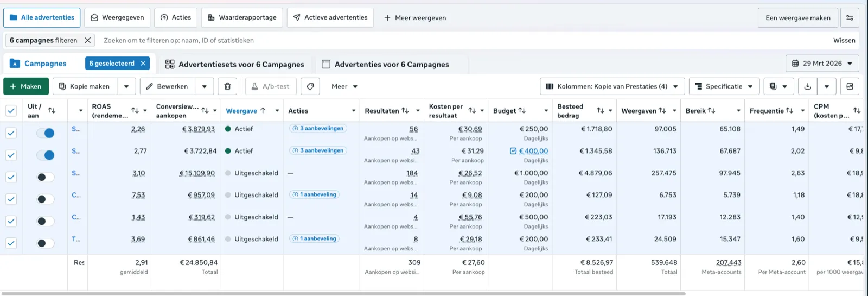Open Advertenties voor 6 Campagnes tab
This screenshot has width=868, height=296.
click(x=385, y=64)
